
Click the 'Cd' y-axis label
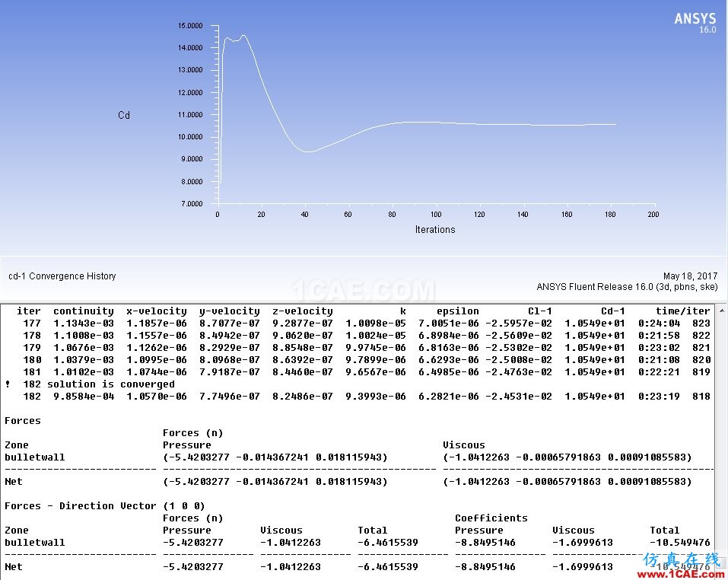tap(124, 115)
